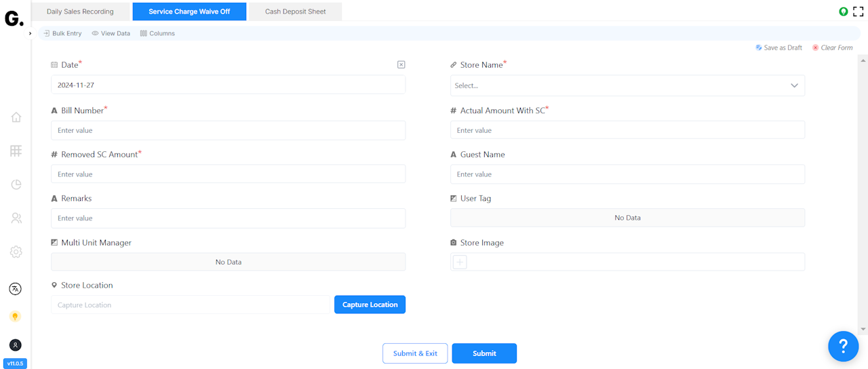Click the Capture Location button
This screenshot has height=369, width=868.
[x=370, y=305]
